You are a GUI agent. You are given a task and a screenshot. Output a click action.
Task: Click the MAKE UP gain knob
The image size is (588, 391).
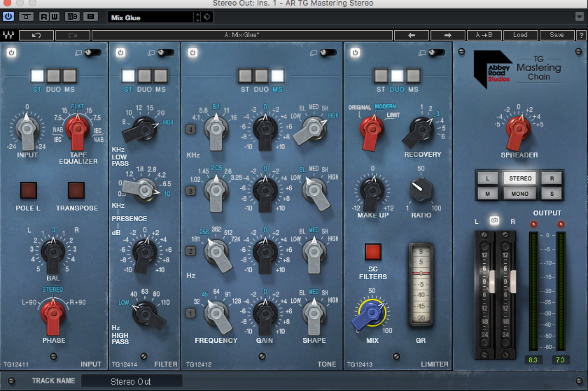tap(372, 191)
